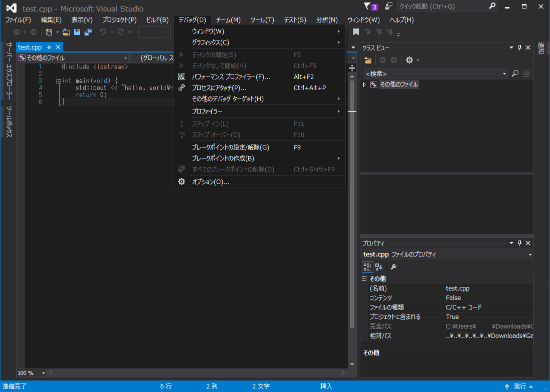Click 発行 button in the status bar
Image resolution: width=550 pixels, height=392 pixels.
pyautogui.click(x=519, y=386)
